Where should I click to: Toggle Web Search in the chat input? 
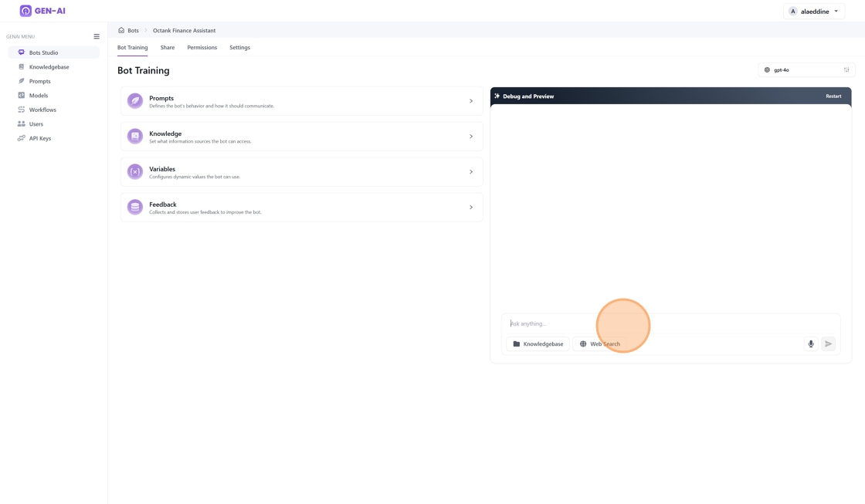[x=600, y=344]
